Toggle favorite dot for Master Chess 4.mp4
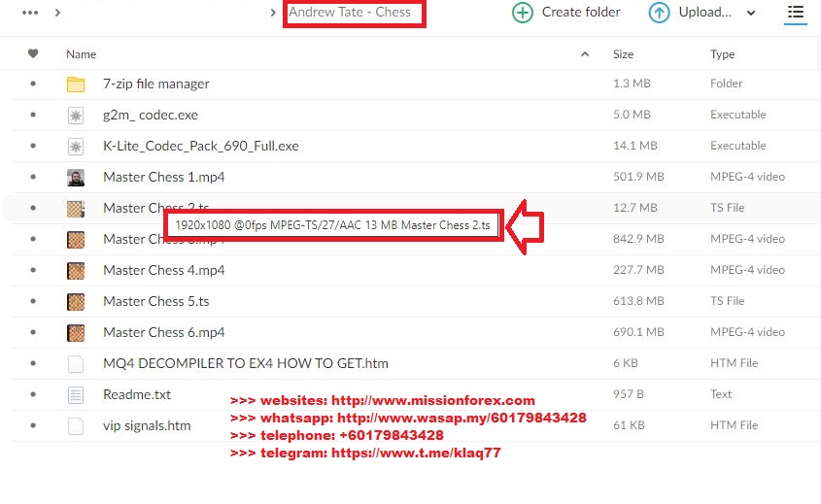Image resolution: width=821 pixels, height=504 pixels. point(33,270)
